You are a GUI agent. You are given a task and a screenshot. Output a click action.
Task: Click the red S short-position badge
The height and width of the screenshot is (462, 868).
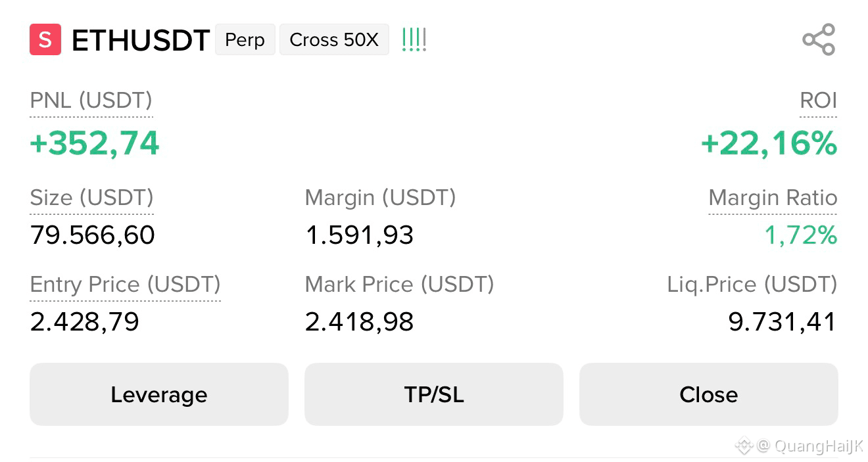point(45,39)
